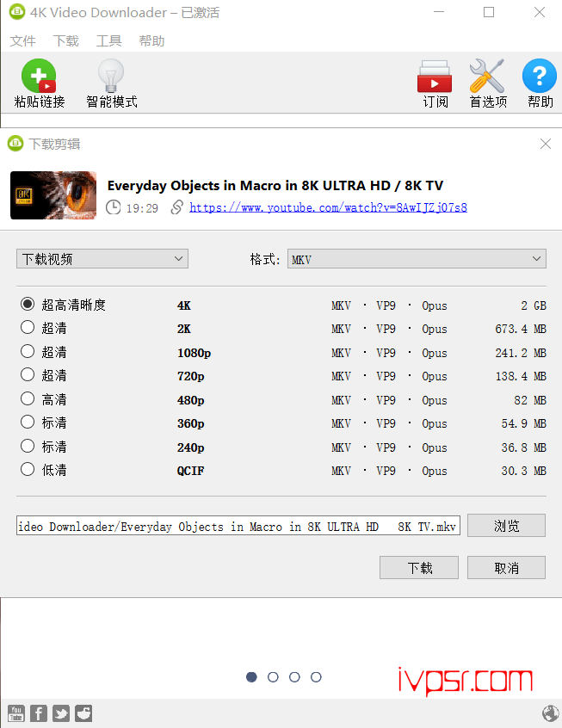
Task: Select the 超清 720p quality option
Action: point(28,374)
